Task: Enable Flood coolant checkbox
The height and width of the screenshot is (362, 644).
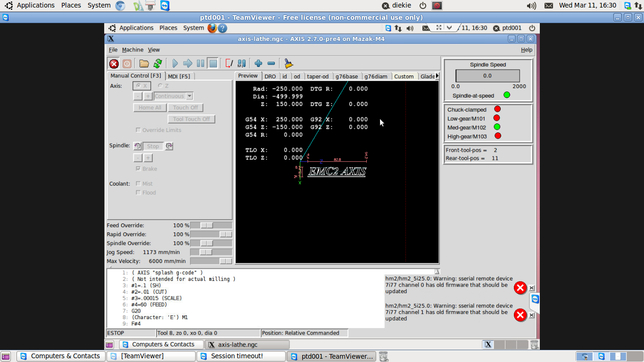Action: [138, 193]
